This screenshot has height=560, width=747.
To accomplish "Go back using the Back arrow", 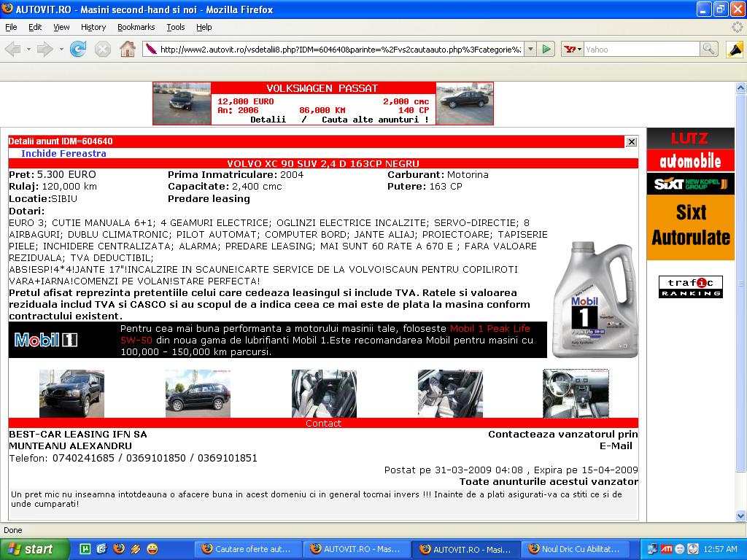I will 13,49.
